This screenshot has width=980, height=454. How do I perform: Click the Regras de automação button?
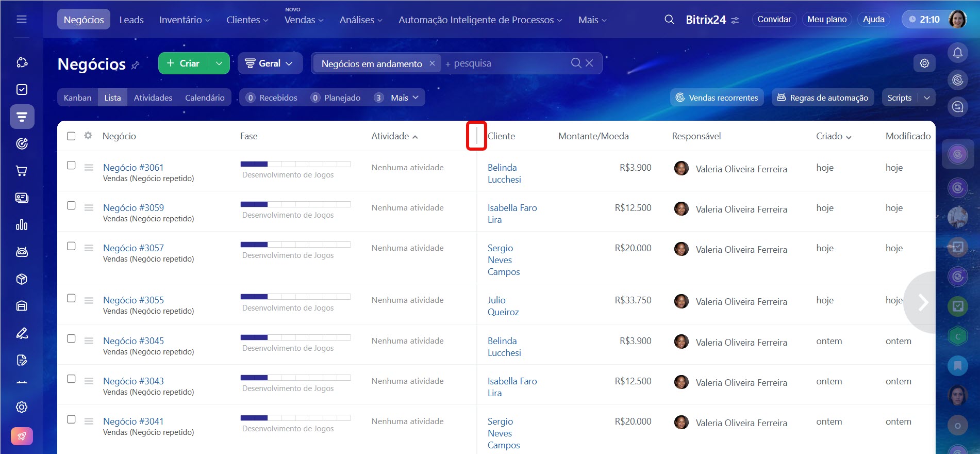(x=822, y=98)
